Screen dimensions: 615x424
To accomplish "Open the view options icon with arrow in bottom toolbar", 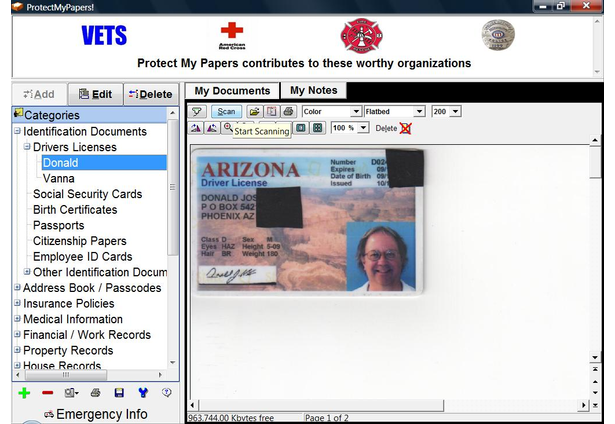I will [71, 393].
